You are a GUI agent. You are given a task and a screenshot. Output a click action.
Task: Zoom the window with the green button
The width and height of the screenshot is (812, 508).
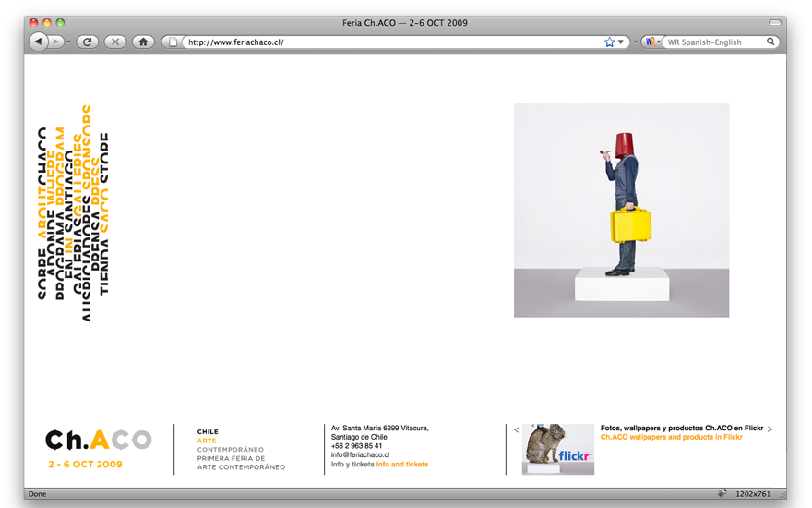60,22
